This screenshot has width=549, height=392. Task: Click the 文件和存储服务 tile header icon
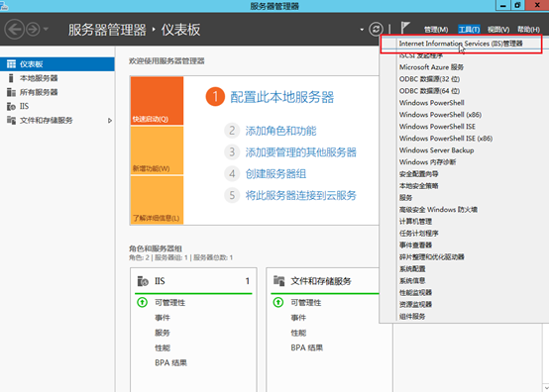pos(278,280)
